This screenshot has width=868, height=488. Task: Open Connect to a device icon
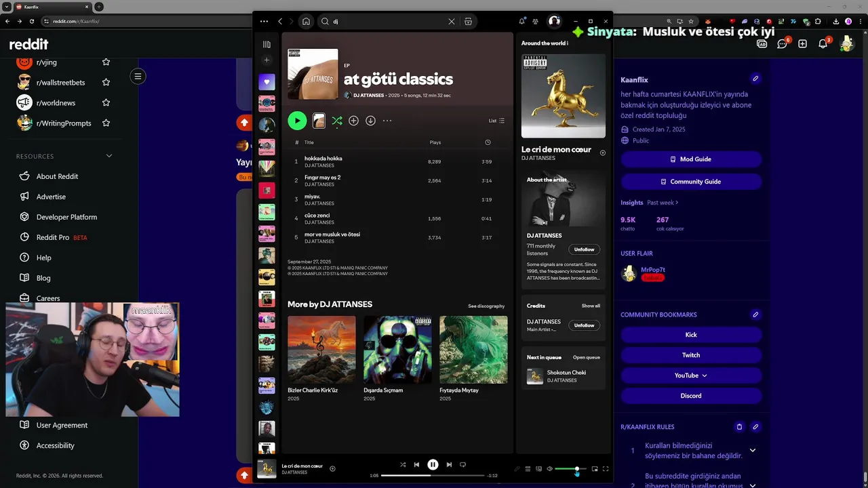[x=539, y=469]
